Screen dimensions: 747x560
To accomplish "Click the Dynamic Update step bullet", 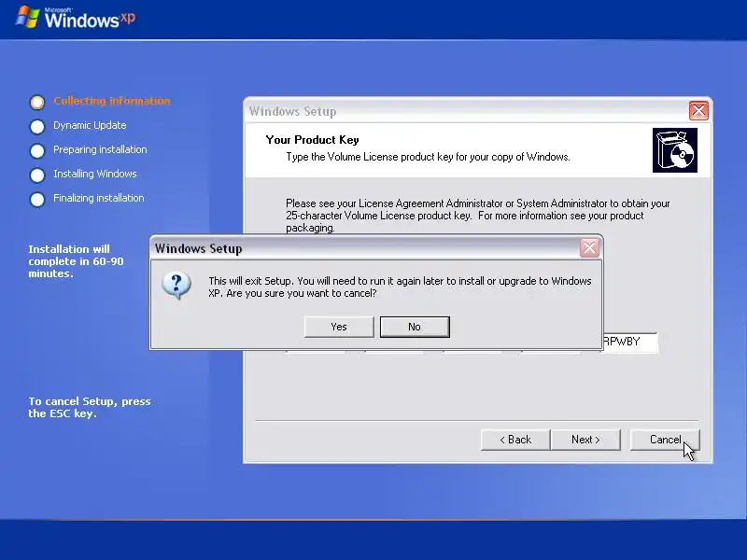I will [x=37, y=126].
